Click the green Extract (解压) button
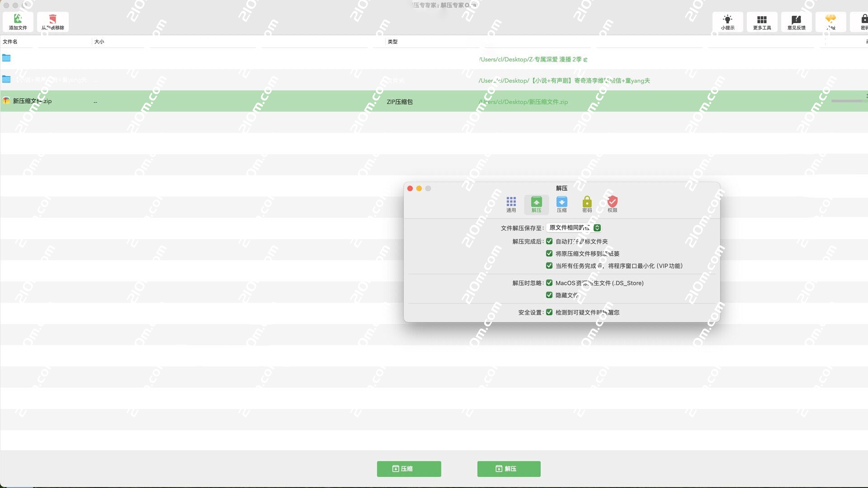Screen dimensions: 868x488 pos(509,469)
